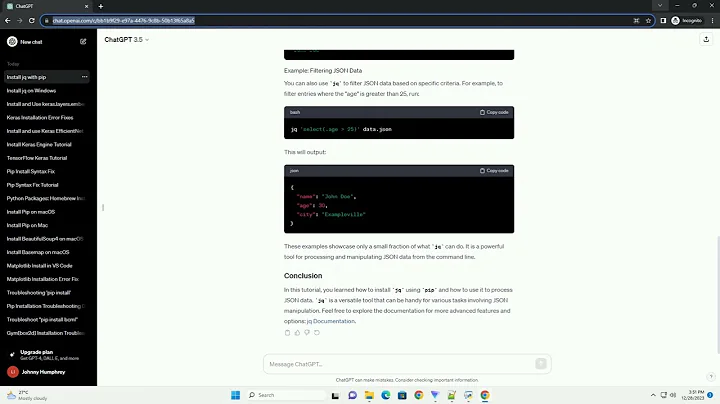Screen dimensions: 720x404
Task: Collapse sidebar using the middle handle
Action: [x=103, y=208]
